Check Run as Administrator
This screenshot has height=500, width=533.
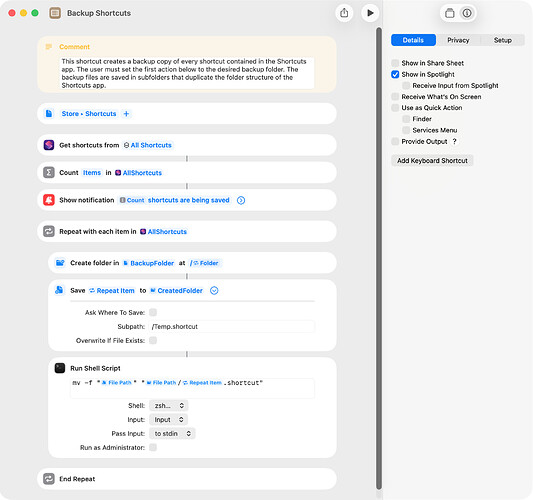153,447
